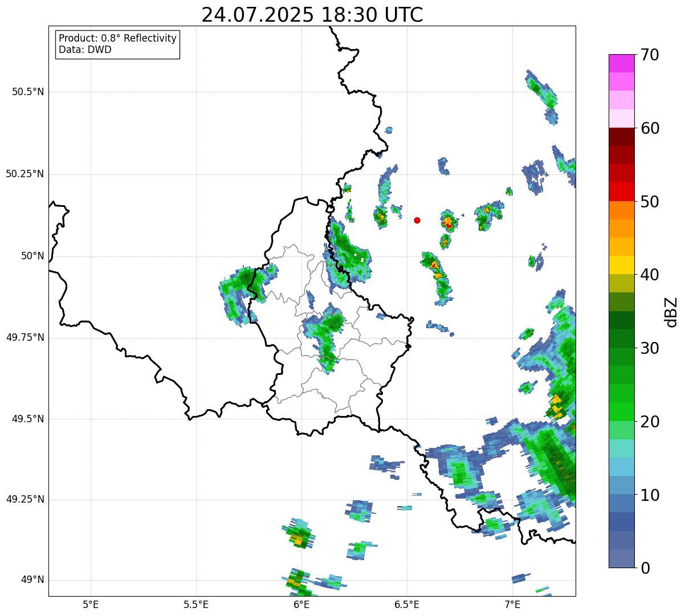Click the colorbar 40 tick label

(x=650, y=275)
